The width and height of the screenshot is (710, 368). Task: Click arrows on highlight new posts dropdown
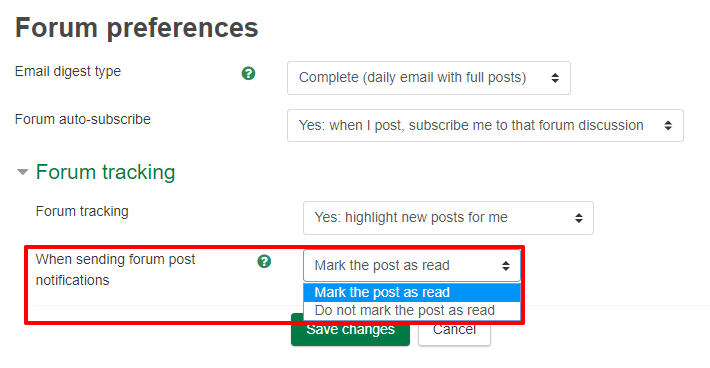click(579, 218)
